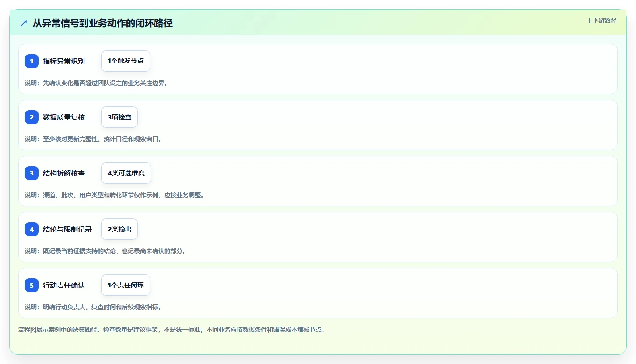636x364 pixels.
Task: Click the footer note starting 流程图展示案例中的决策路径
Action: coord(171,329)
